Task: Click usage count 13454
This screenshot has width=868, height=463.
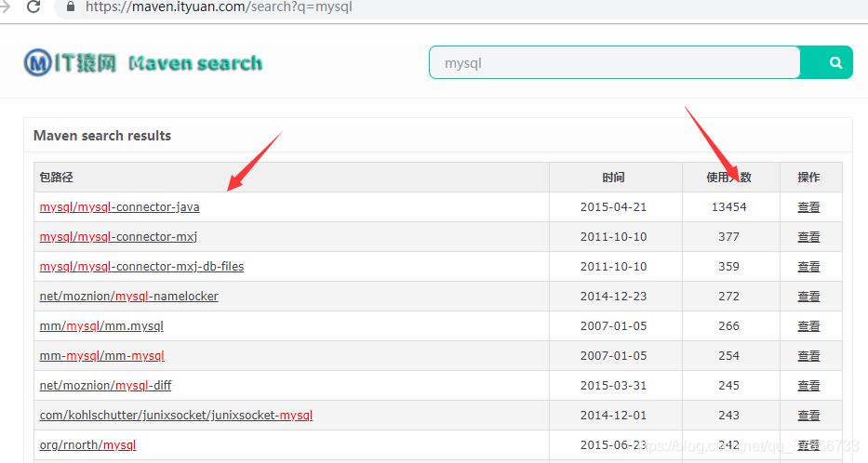Action: tap(729, 207)
